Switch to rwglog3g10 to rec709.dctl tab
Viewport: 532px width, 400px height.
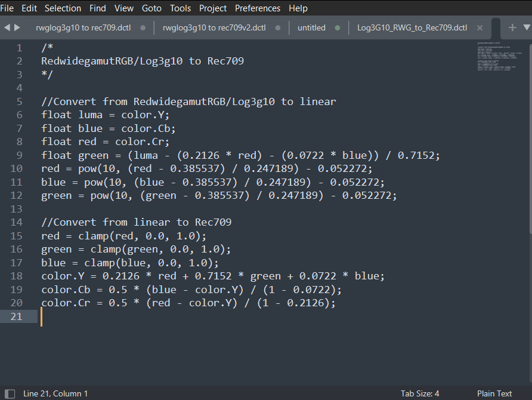point(83,28)
